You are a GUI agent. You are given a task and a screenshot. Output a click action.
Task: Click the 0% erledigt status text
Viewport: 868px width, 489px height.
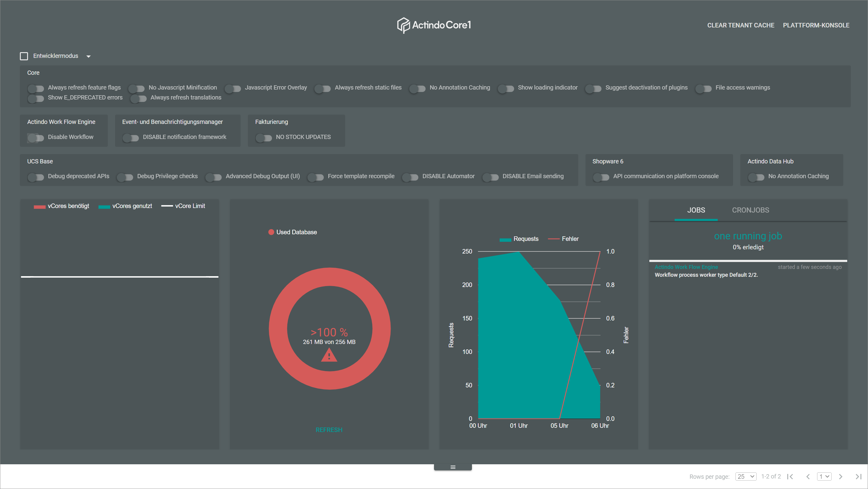(748, 247)
